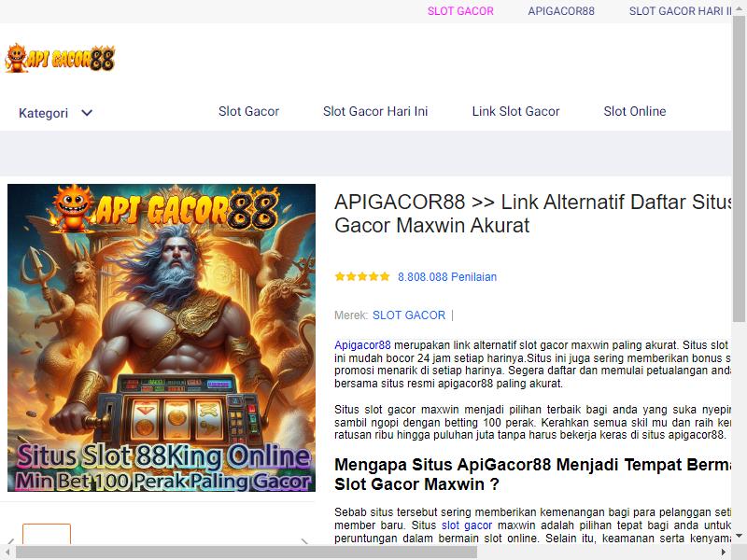Click APIGACOR88 top bar link
Viewport: 747px width, 560px height.
(561, 11)
